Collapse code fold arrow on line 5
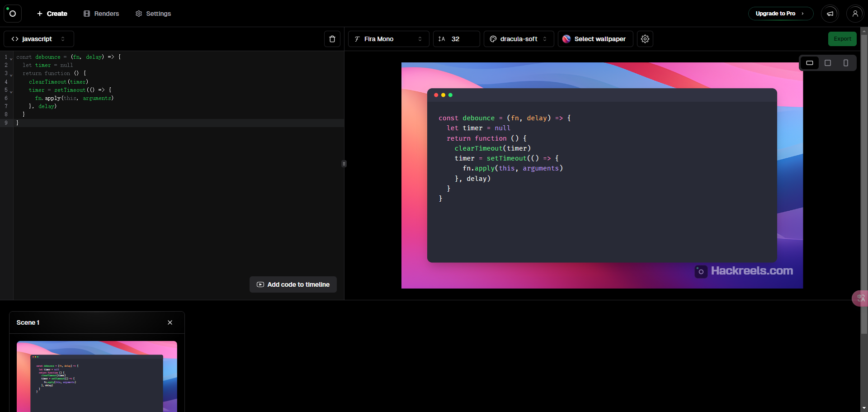This screenshot has height=412, width=868. point(11,91)
